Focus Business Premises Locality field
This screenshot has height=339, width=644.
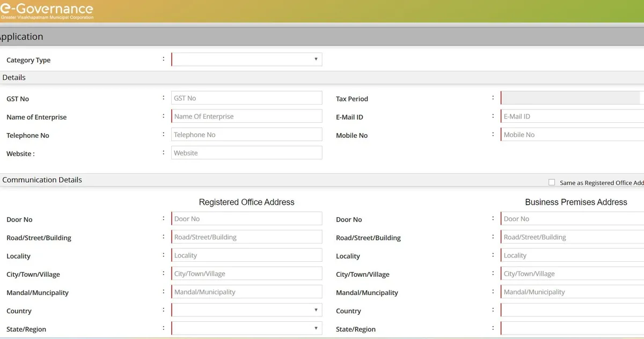(572, 255)
